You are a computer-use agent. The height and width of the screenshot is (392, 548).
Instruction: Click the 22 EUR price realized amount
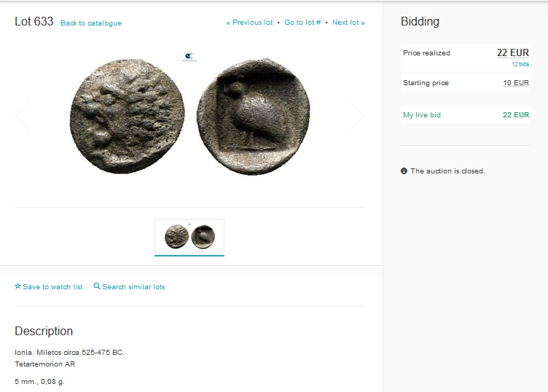[513, 52]
